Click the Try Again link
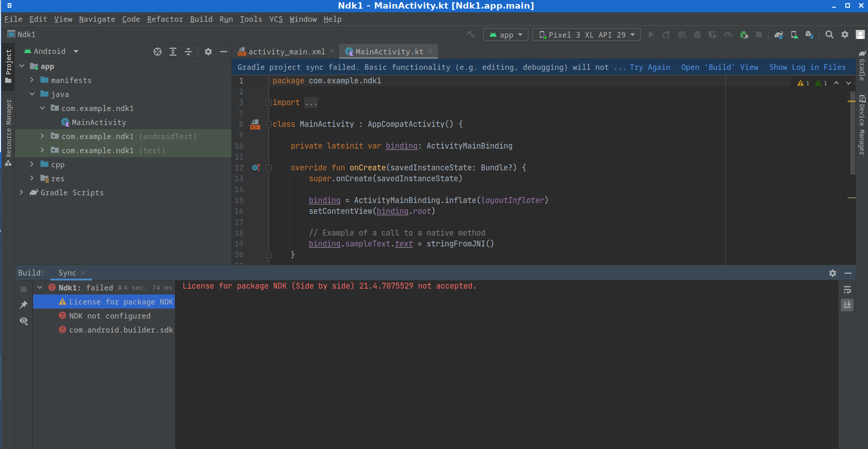 (650, 67)
